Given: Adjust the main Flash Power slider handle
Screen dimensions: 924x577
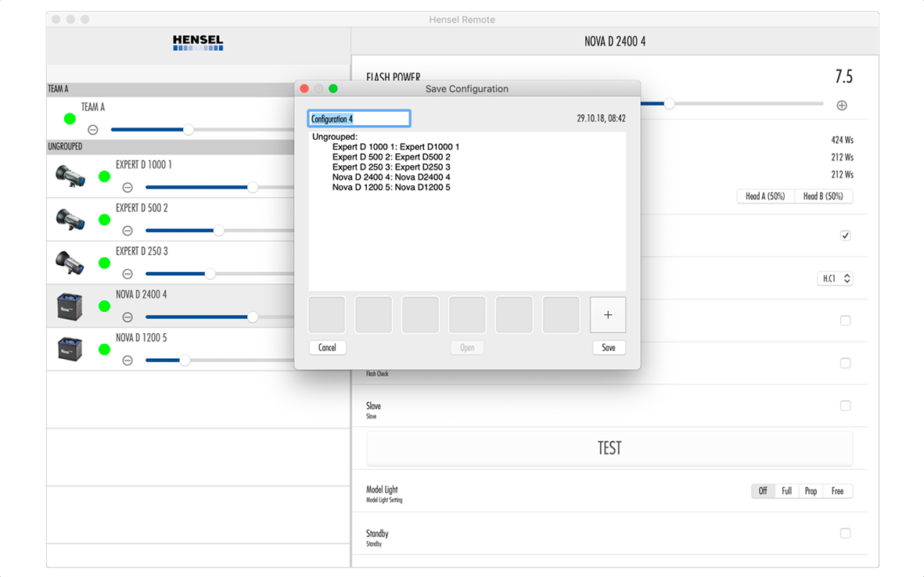Looking at the screenshot, I should coord(670,104).
